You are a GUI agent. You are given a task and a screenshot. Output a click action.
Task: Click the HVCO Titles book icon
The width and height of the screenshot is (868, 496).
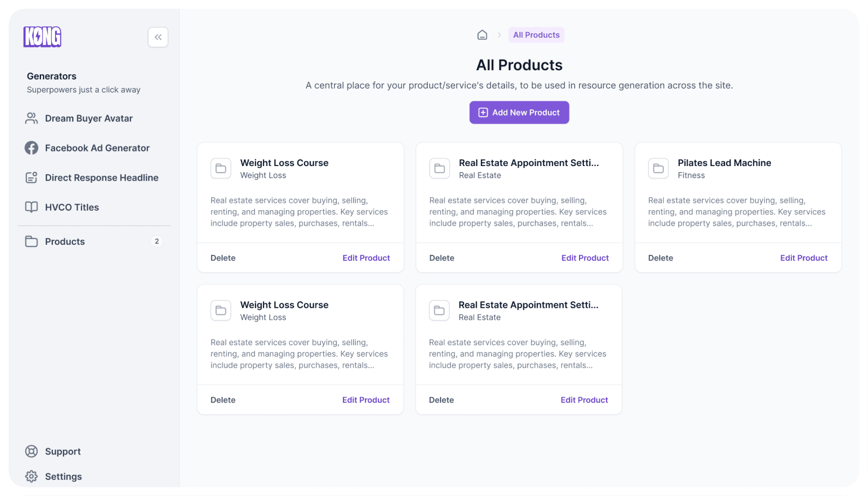pyautogui.click(x=31, y=208)
